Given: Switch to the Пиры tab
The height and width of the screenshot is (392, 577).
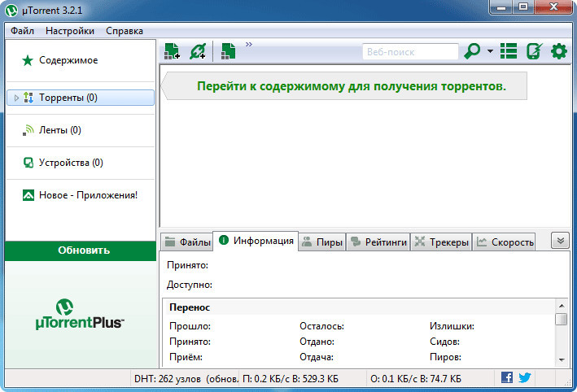Looking at the screenshot, I should tap(322, 242).
